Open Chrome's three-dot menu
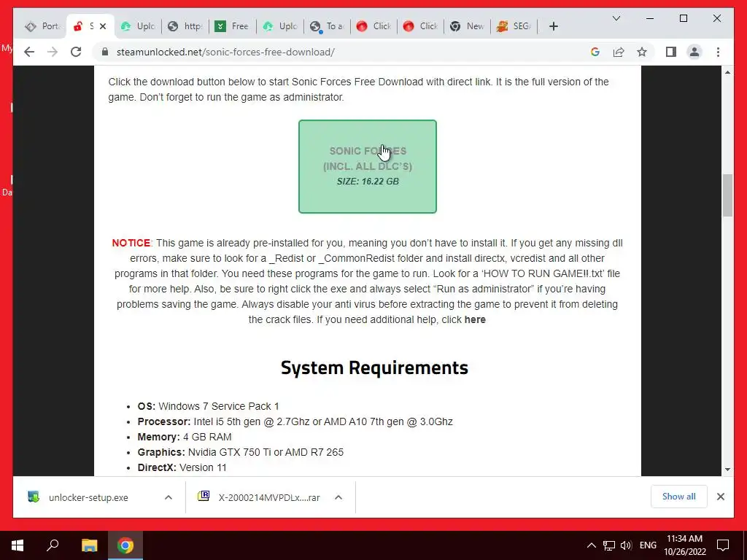 718,52
